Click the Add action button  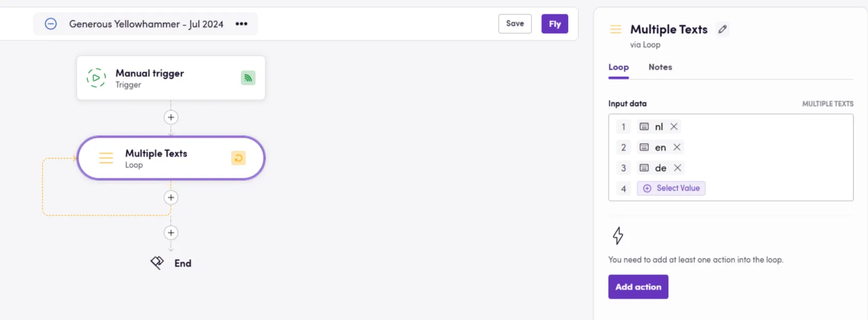coord(638,287)
